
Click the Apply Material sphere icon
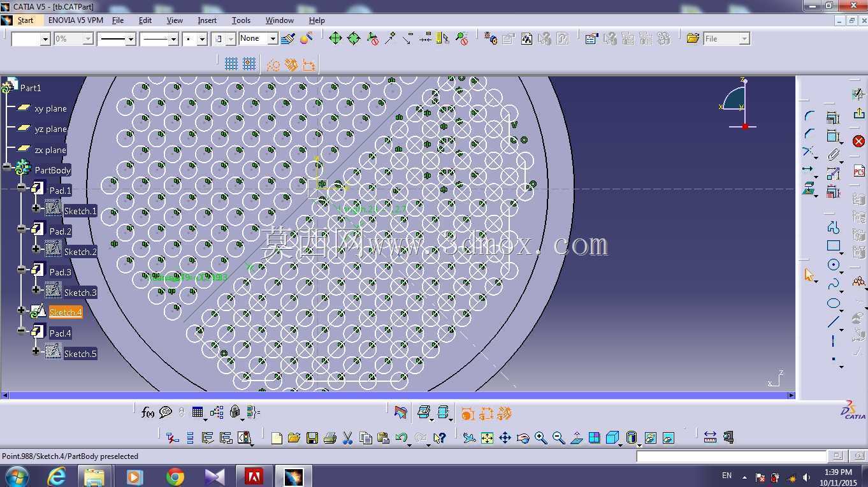click(x=306, y=39)
